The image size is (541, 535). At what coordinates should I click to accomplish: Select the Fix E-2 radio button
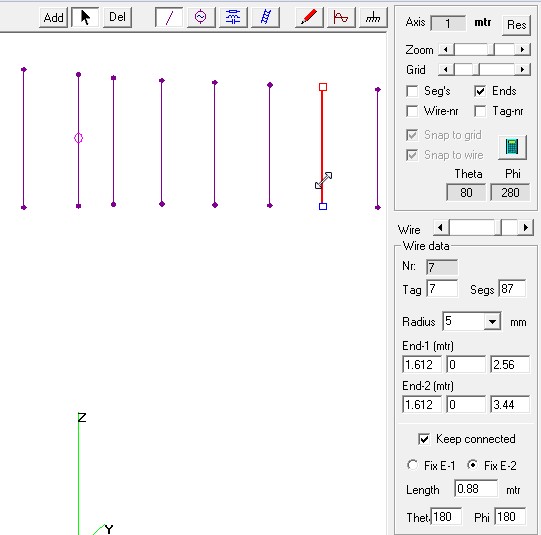pyautogui.click(x=473, y=465)
